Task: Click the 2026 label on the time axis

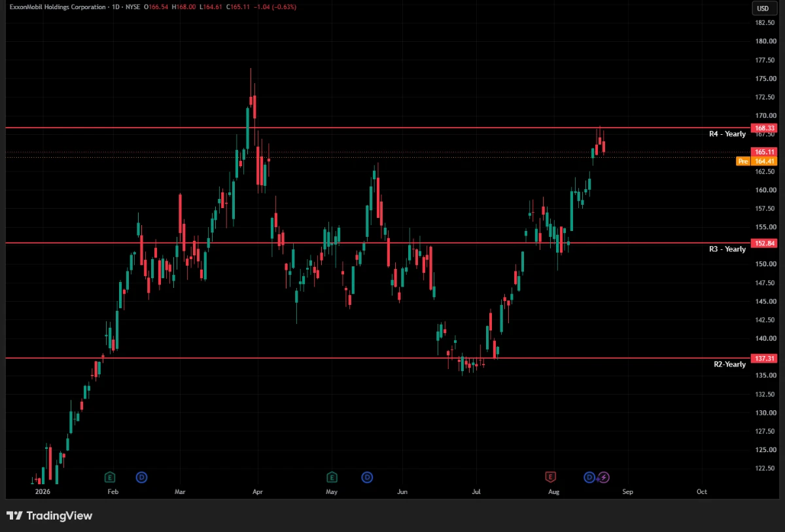Action: coord(43,491)
